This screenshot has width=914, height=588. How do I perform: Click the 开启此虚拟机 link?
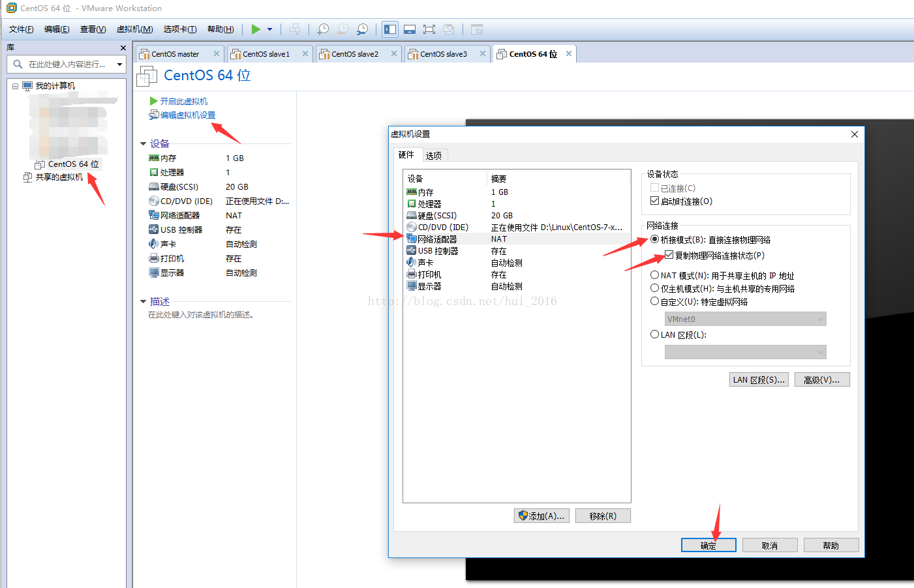184,101
